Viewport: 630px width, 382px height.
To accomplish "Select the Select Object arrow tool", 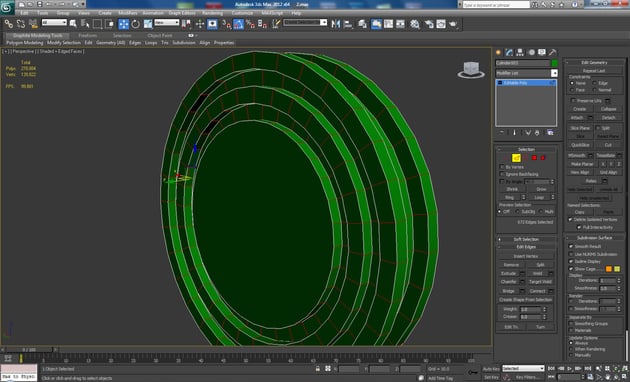I will [73, 24].
